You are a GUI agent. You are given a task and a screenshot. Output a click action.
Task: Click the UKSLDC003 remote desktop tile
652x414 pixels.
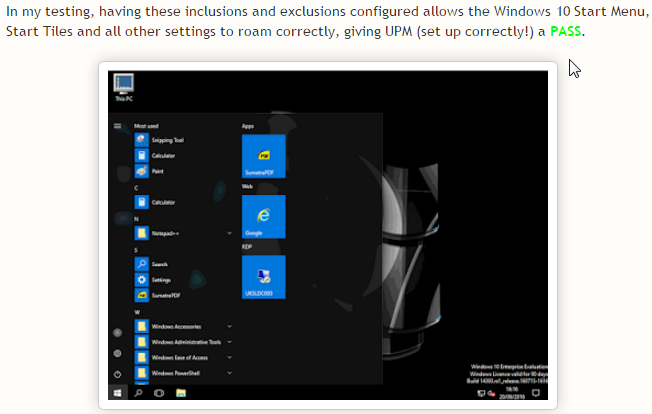tap(264, 277)
